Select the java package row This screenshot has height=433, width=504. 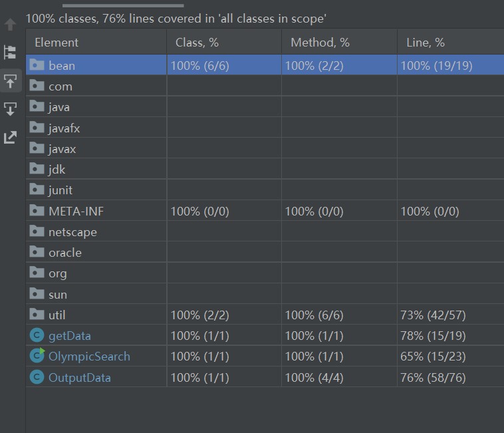coord(265,106)
